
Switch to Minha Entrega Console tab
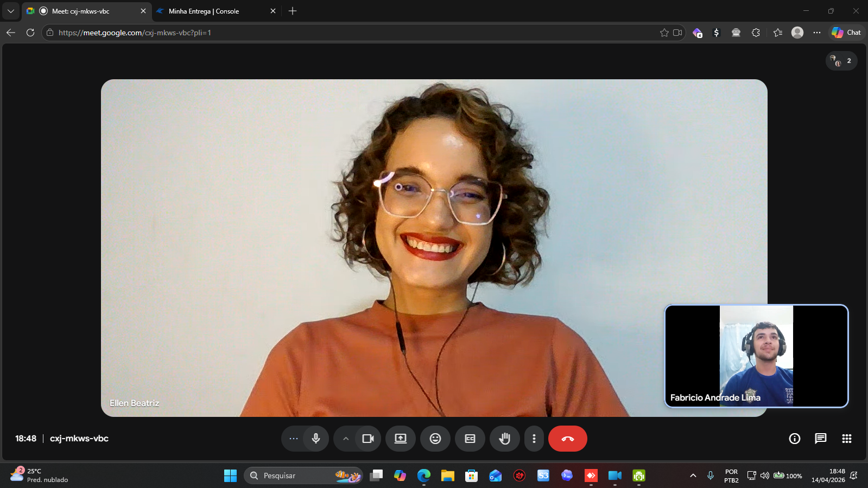tap(212, 11)
